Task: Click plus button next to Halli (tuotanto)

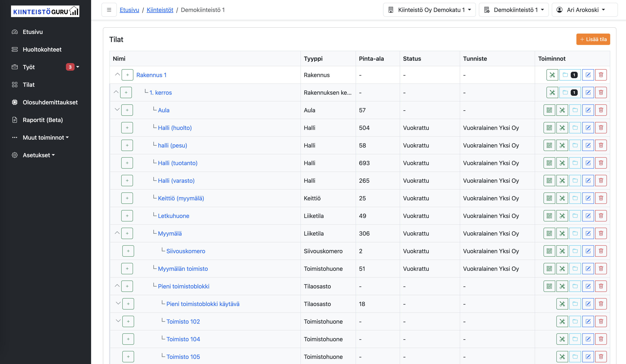Action: coord(127,163)
